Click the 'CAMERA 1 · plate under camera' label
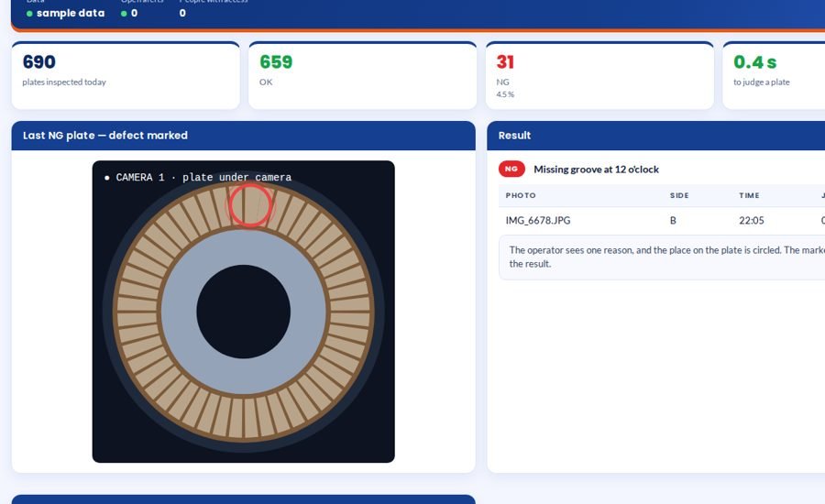Image resolution: width=825 pixels, height=504 pixels. click(198, 177)
